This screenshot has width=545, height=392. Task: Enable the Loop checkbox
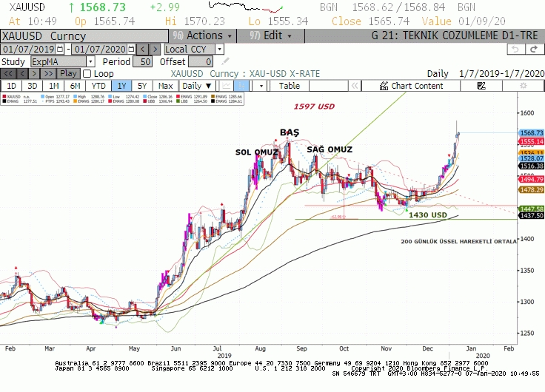point(87,74)
